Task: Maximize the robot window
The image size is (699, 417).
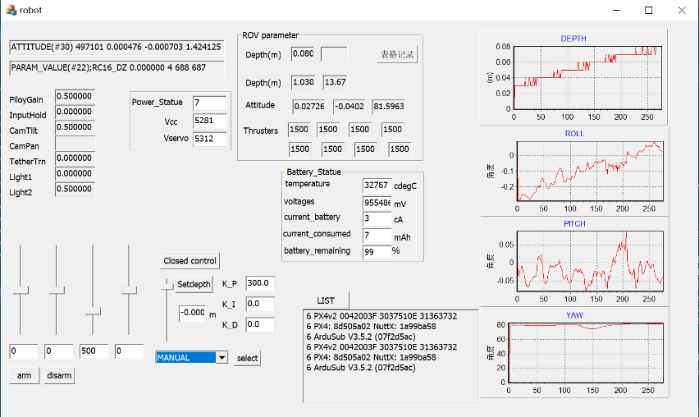Action: click(x=648, y=10)
